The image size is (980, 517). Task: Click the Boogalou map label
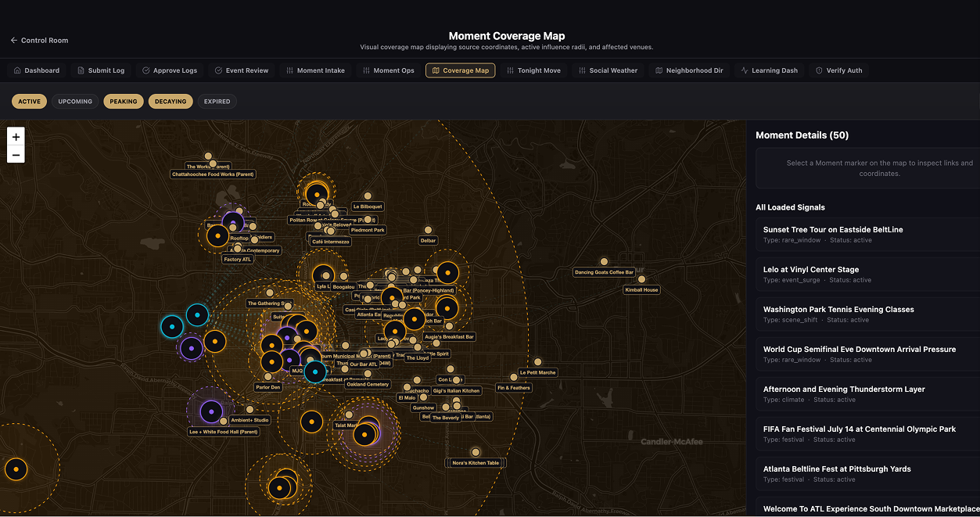click(343, 287)
